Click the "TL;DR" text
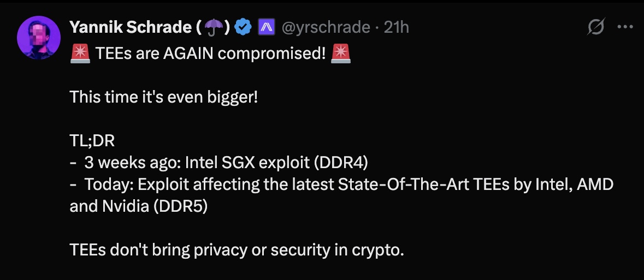Screen dimensions: 644x280 pyautogui.click(x=92, y=141)
